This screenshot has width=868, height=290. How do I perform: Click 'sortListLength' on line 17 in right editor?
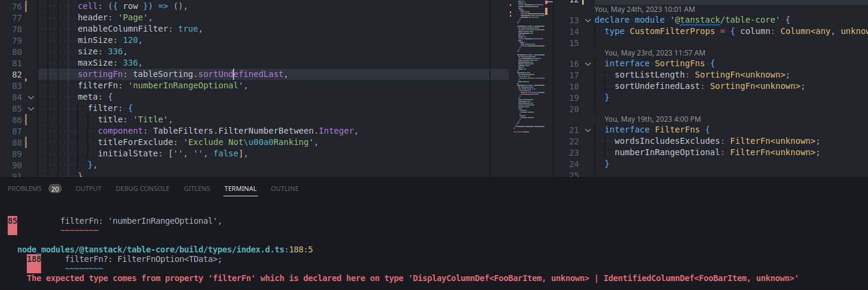pos(650,75)
